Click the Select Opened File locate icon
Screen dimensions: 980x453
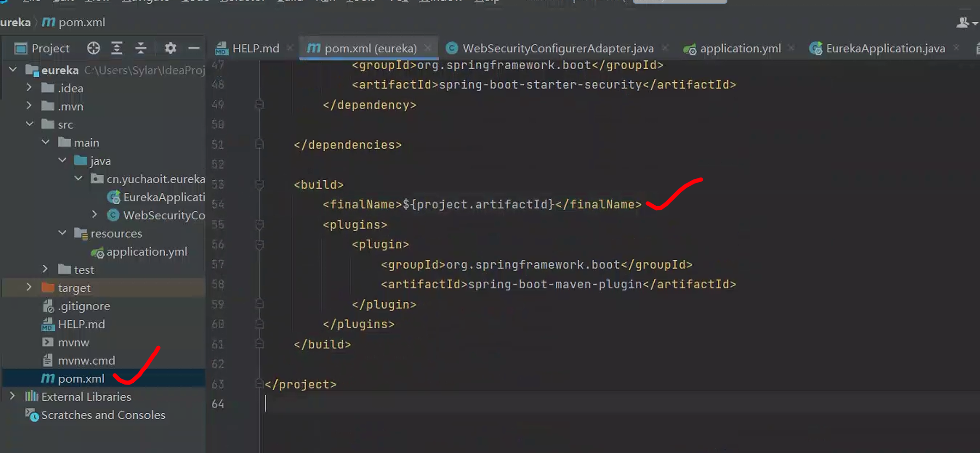click(93, 48)
